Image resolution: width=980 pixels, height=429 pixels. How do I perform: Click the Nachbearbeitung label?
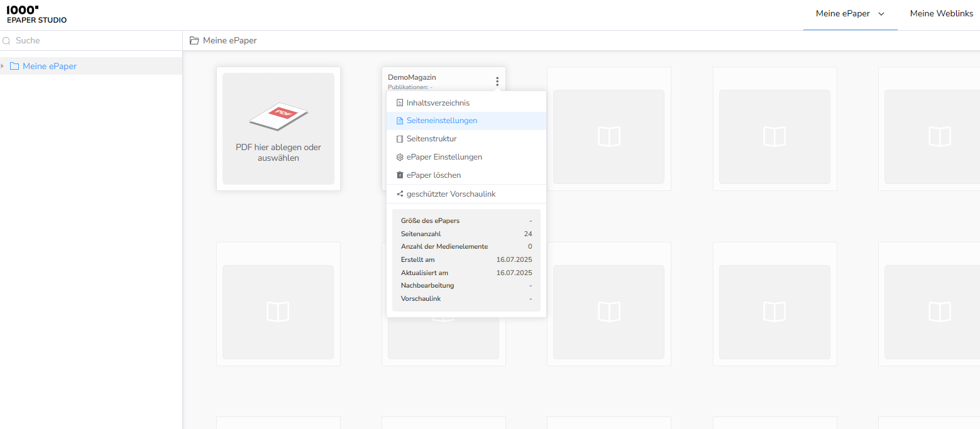(x=427, y=286)
